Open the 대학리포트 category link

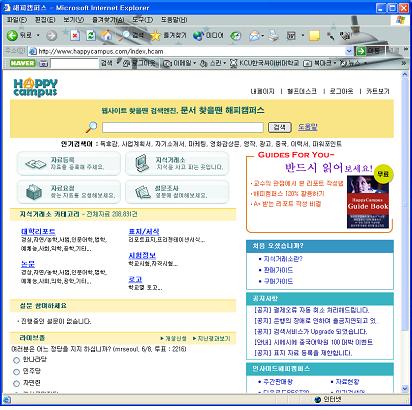[x=38, y=231]
